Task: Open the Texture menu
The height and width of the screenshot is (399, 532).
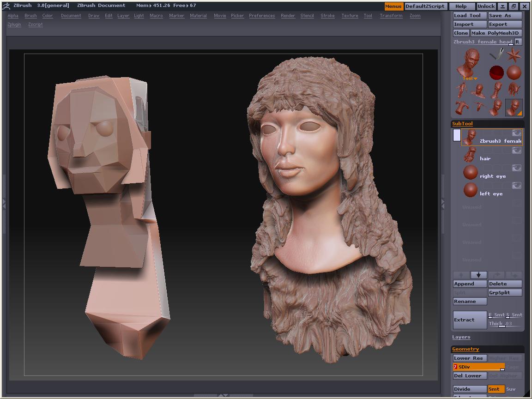Action: tap(350, 16)
